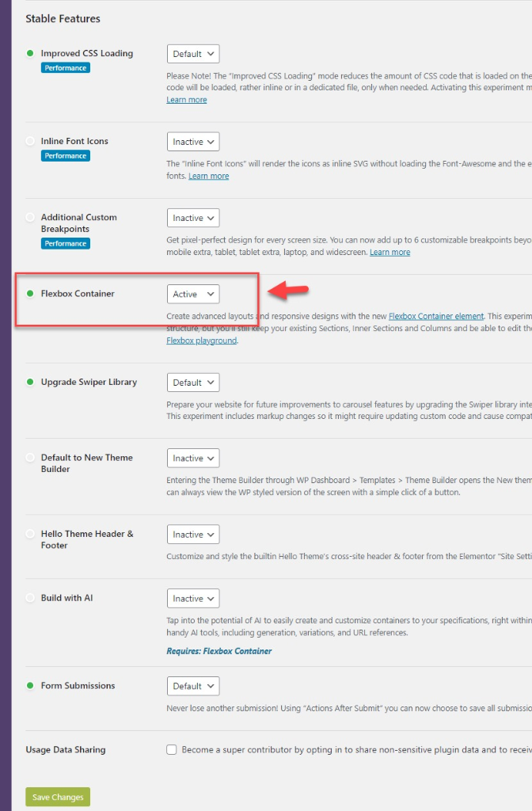Open Learn more link for Custom Breakpoints
This screenshot has height=811, width=532.
click(389, 252)
